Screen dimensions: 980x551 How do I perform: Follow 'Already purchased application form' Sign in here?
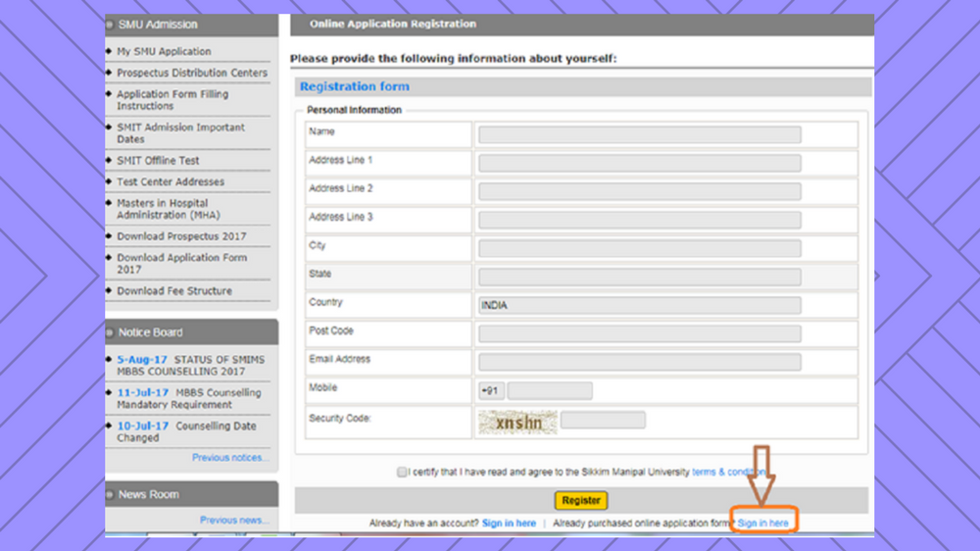[x=762, y=523]
